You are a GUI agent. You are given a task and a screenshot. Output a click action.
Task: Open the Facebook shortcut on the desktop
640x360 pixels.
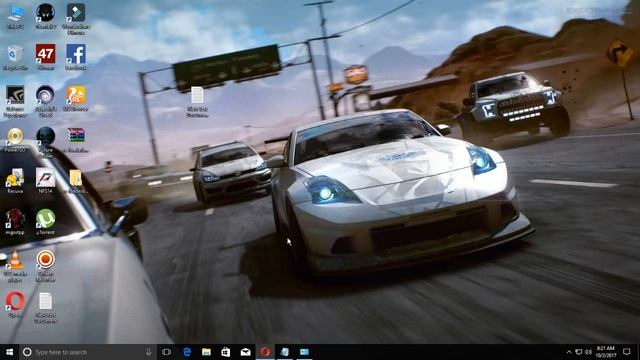pyautogui.click(x=76, y=57)
